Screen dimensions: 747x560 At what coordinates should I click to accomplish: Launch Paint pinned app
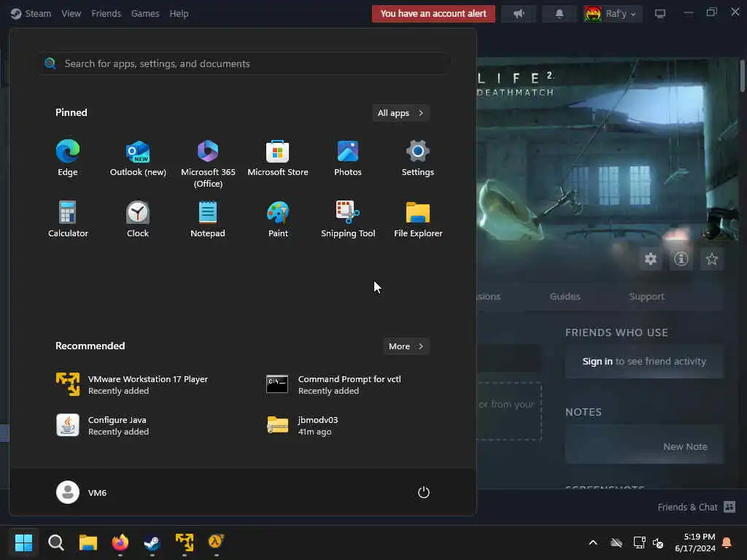[278, 219]
